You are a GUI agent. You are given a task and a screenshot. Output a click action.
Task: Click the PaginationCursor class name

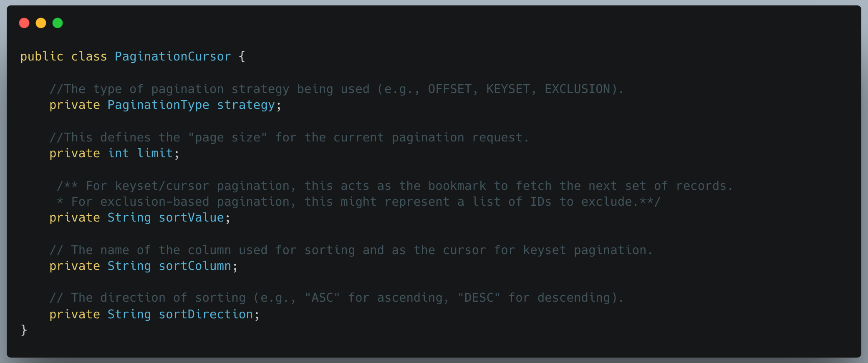tap(172, 56)
